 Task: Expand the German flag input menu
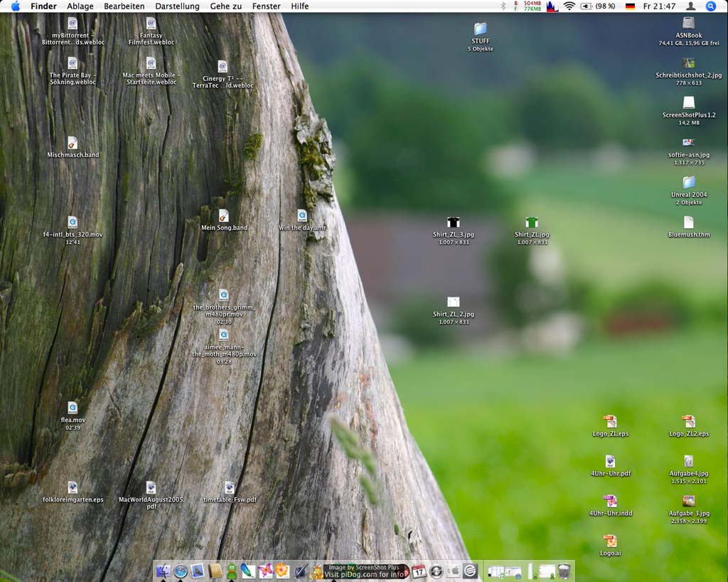click(630, 6)
